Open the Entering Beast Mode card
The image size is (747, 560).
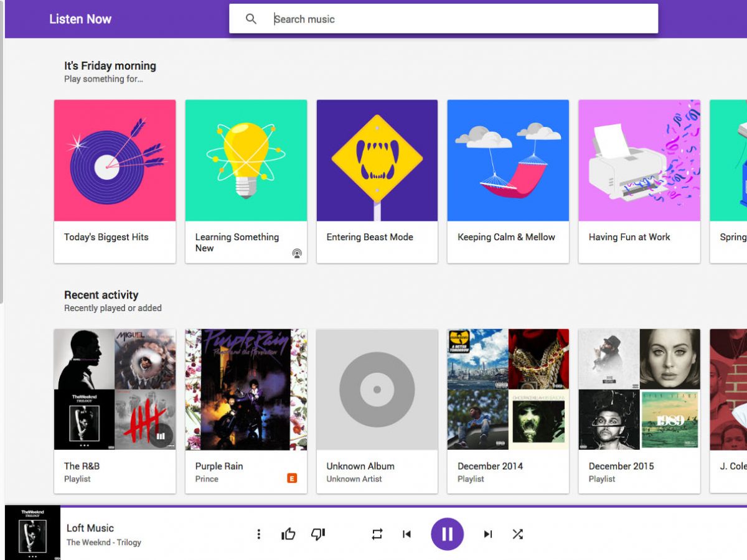click(377, 161)
